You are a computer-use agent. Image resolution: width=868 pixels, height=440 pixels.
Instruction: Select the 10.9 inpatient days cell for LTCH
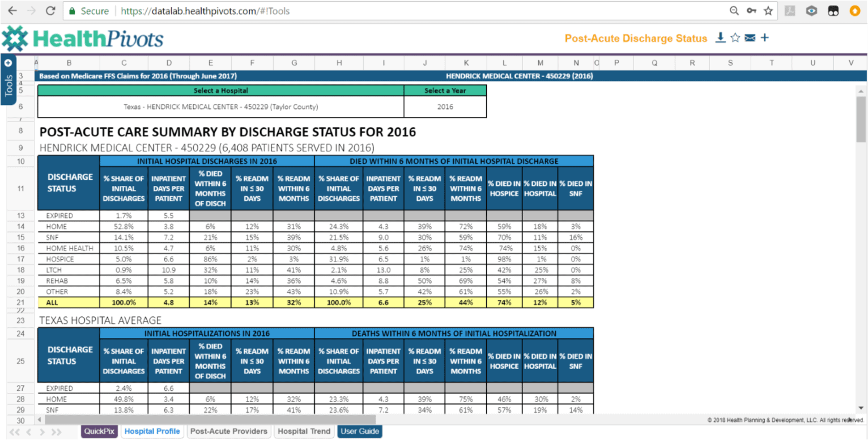(169, 270)
